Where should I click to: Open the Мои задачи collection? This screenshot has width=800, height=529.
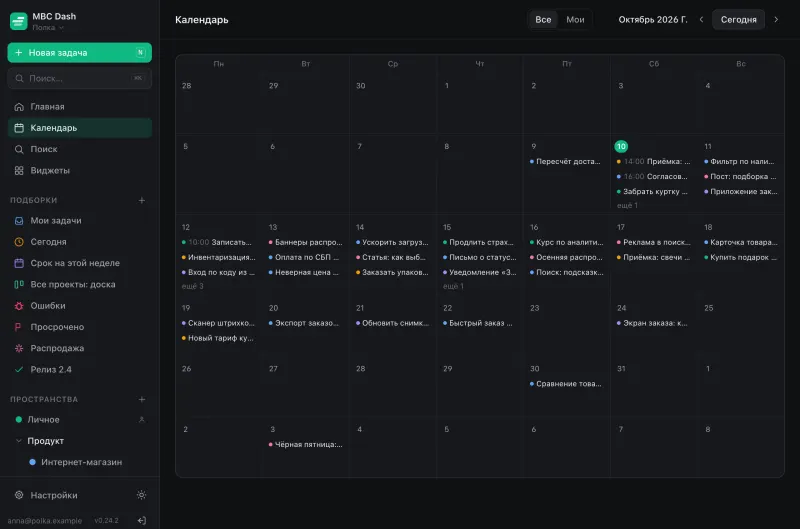point(80,220)
